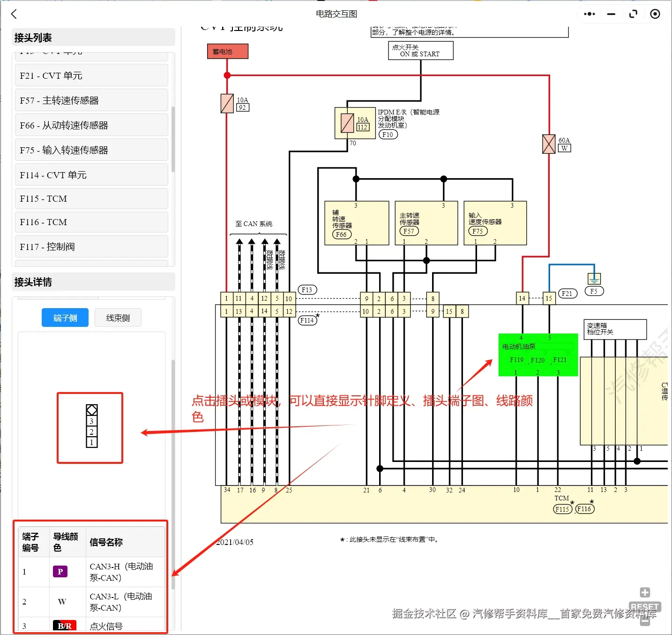Go back with the left arrow
The height and width of the screenshot is (635, 672).
coord(14,14)
